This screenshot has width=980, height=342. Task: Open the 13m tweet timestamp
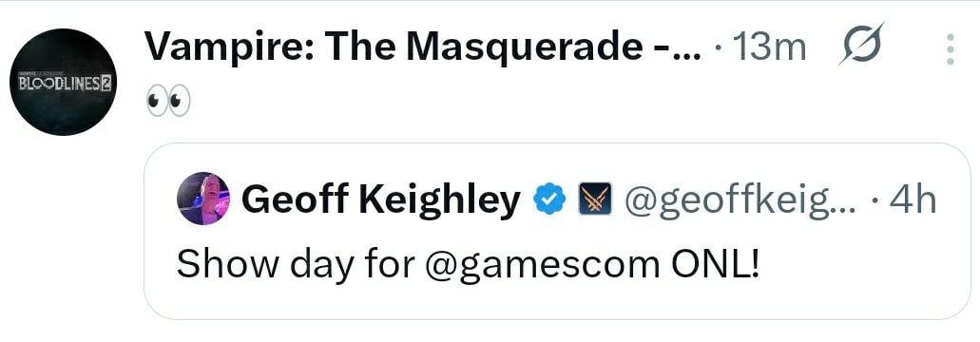coord(770,47)
